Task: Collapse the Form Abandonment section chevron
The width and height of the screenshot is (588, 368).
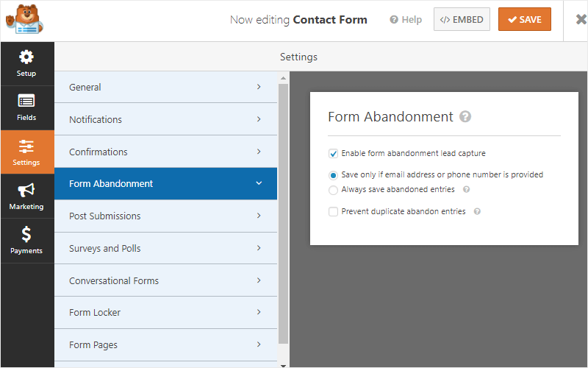Action: [x=259, y=183]
